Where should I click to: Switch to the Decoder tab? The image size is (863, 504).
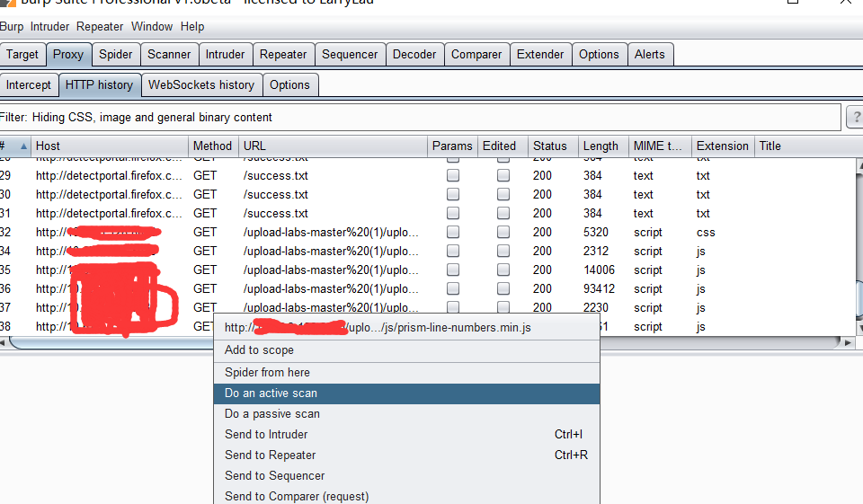point(414,55)
